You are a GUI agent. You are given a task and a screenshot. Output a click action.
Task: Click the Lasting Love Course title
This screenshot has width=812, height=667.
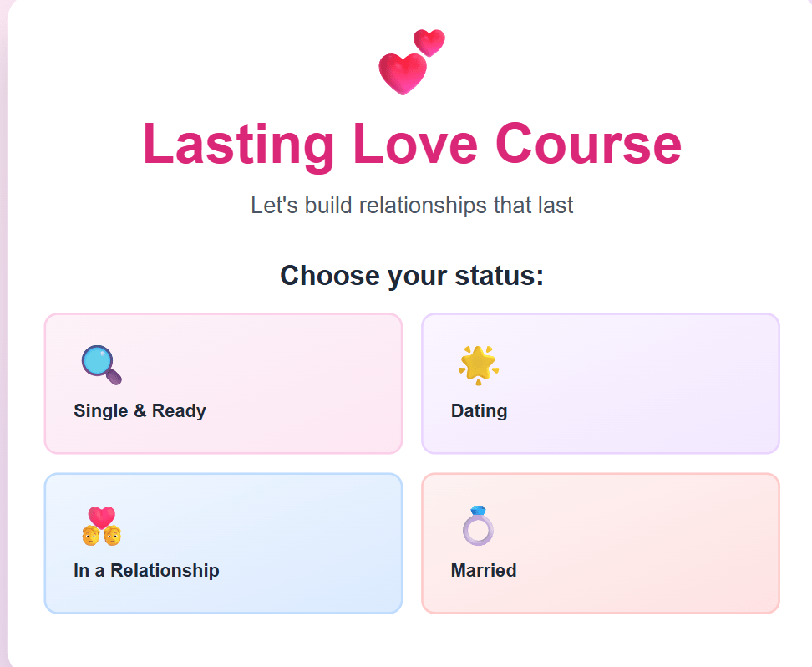pos(413,145)
